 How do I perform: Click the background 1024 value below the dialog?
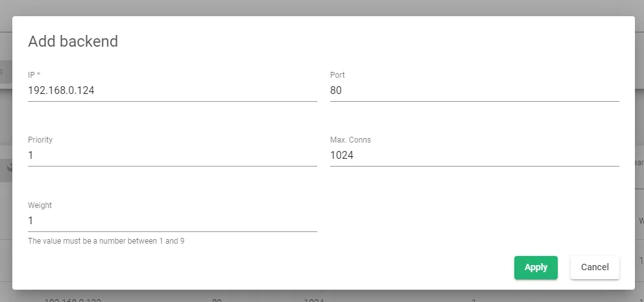tap(313, 299)
